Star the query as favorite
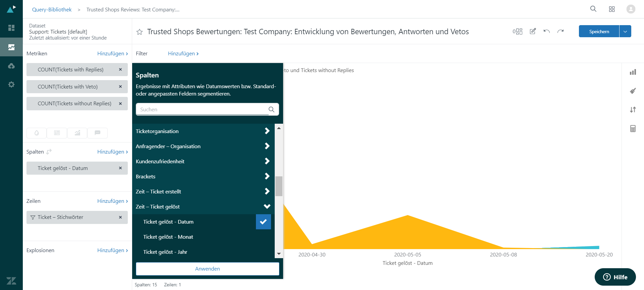Viewport: 644px width, 290px height. tap(140, 32)
